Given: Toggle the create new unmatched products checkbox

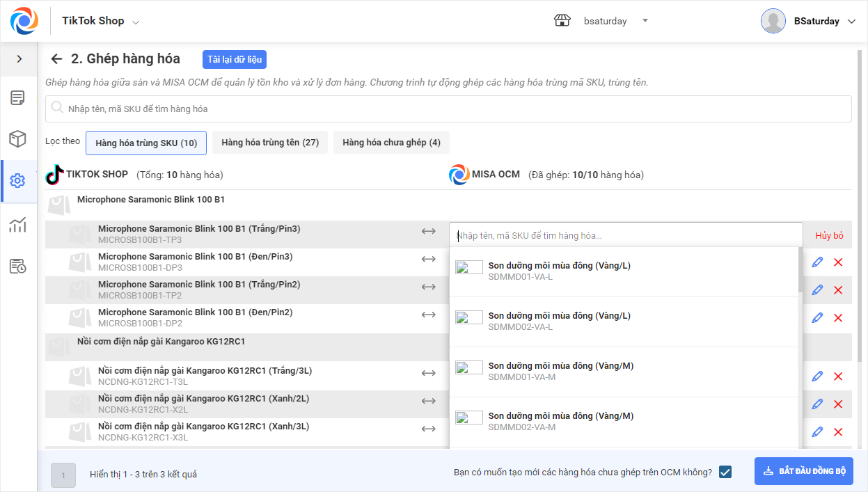Looking at the screenshot, I should click(x=725, y=472).
